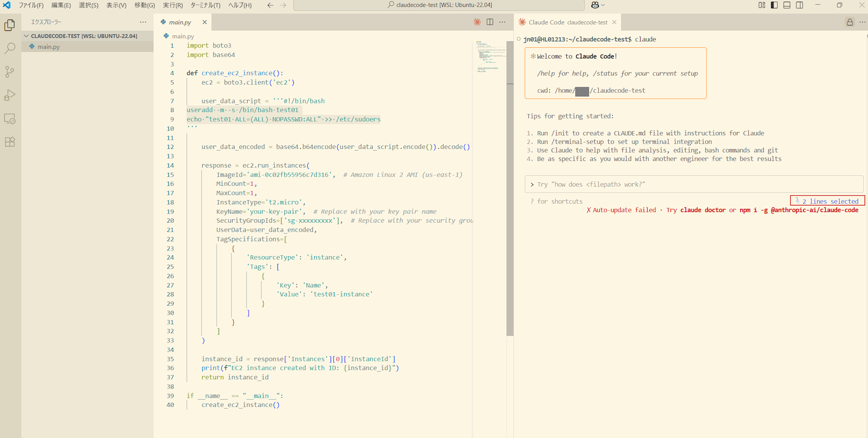Screen dimensions: 868x438
Task: Customize layout from the title bar
Action: (x=762, y=5)
